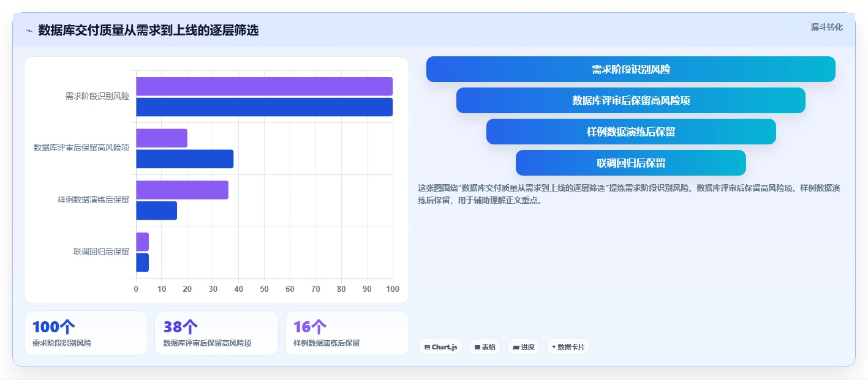The image size is (868, 380).
Task: Click chart axis label 数据库评审后保留高风险项
Action: coord(81,147)
